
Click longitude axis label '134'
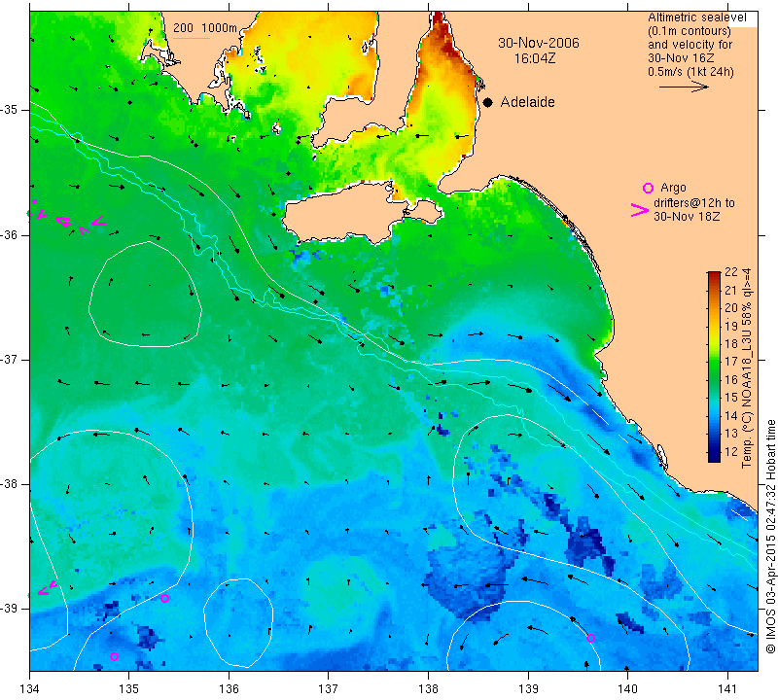30,688
